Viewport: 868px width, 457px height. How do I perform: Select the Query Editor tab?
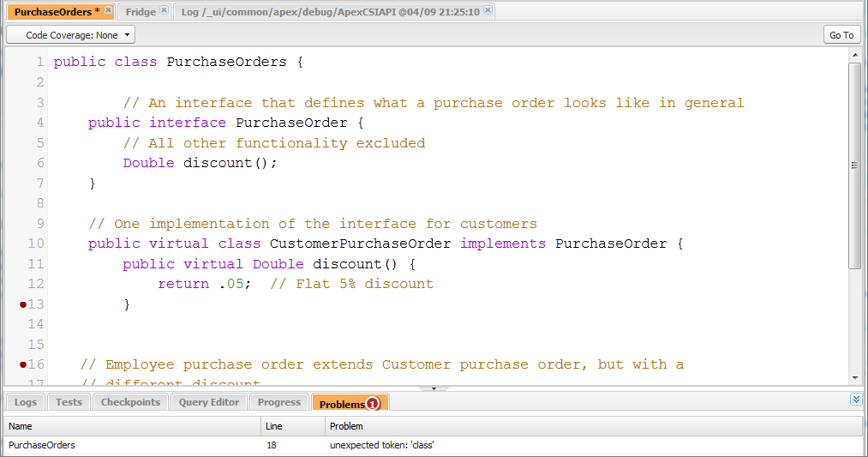209,402
